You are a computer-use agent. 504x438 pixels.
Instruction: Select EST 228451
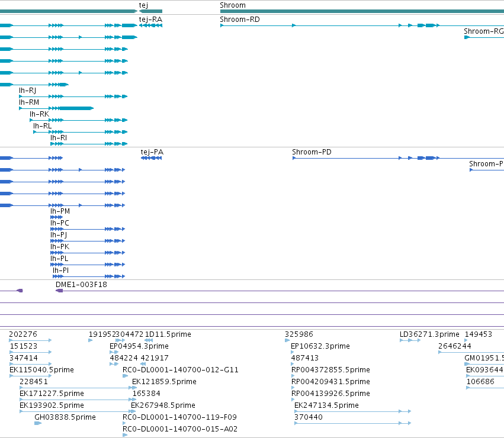[x=34, y=382]
